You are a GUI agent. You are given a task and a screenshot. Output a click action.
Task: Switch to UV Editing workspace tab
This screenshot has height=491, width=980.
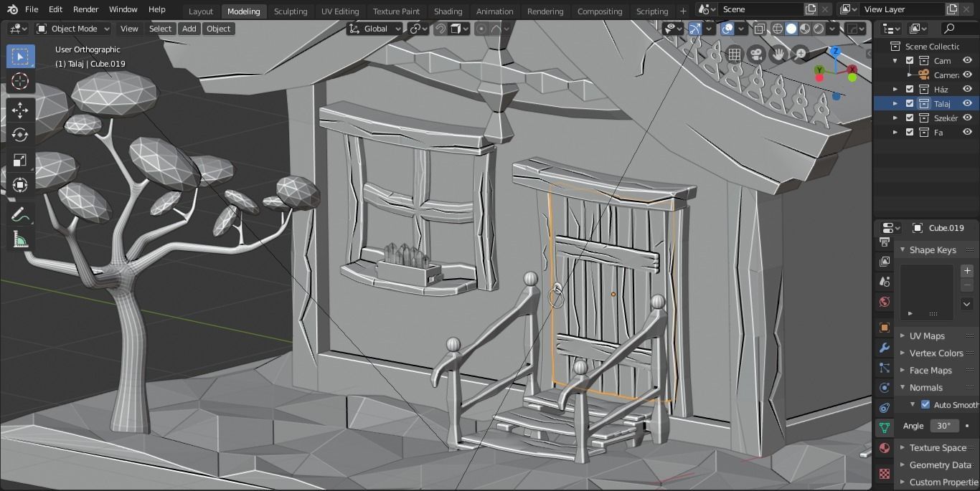[340, 11]
